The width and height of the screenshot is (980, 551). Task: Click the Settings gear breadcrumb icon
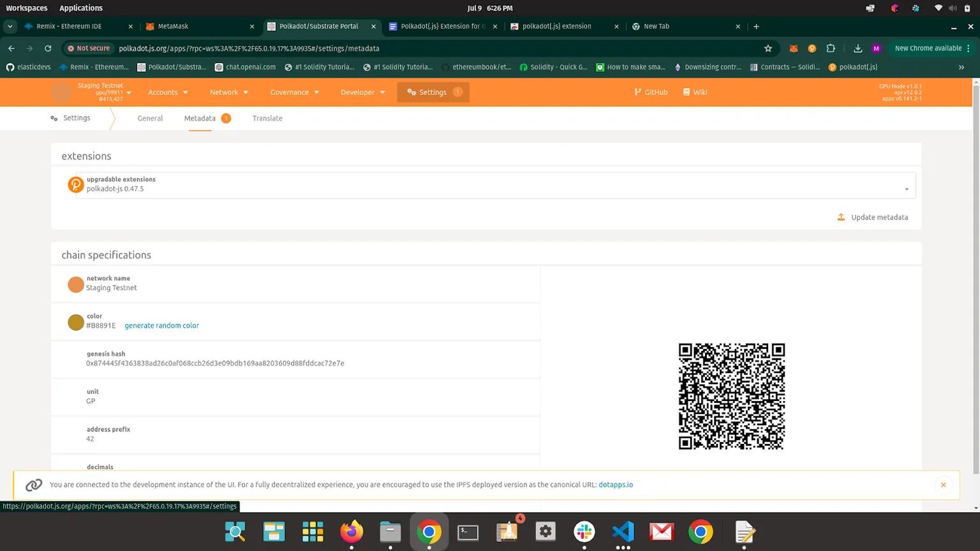54,118
